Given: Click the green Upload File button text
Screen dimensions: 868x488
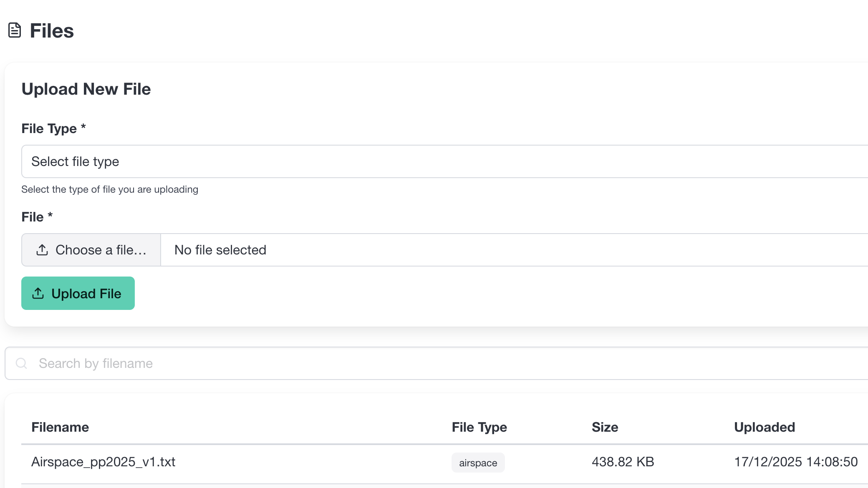Looking at the screenshot, I should click(x=86, y=294).
